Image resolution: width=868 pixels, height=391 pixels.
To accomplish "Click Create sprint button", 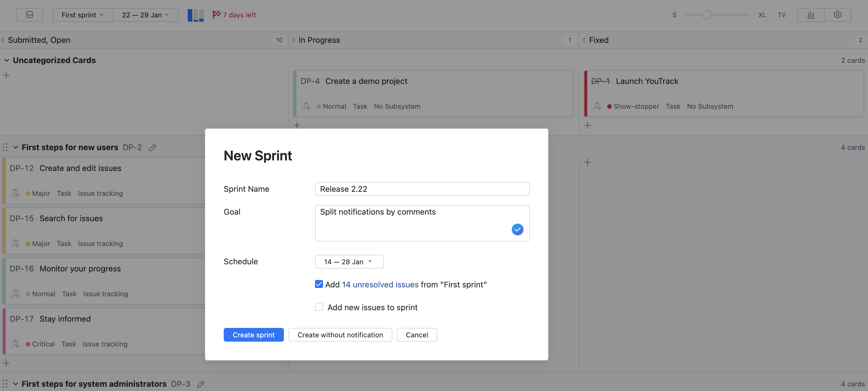I will click(x=253, y=335).
